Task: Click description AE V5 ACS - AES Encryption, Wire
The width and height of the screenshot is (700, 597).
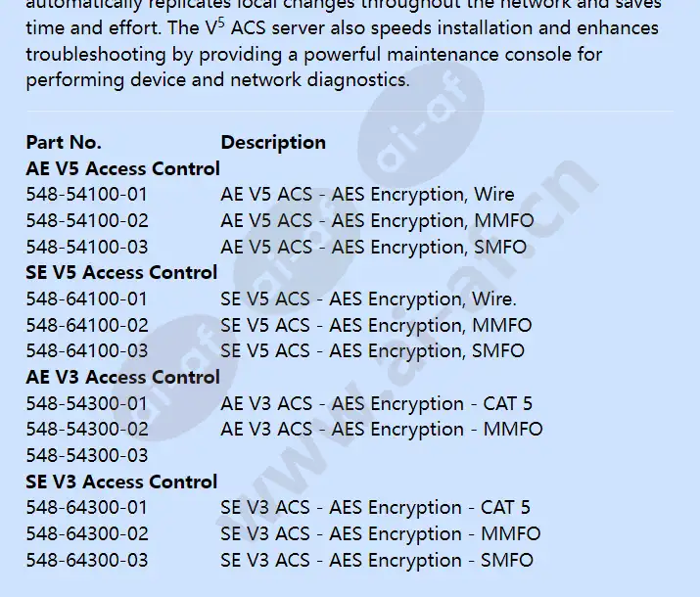Action: (x=367, y=195)
